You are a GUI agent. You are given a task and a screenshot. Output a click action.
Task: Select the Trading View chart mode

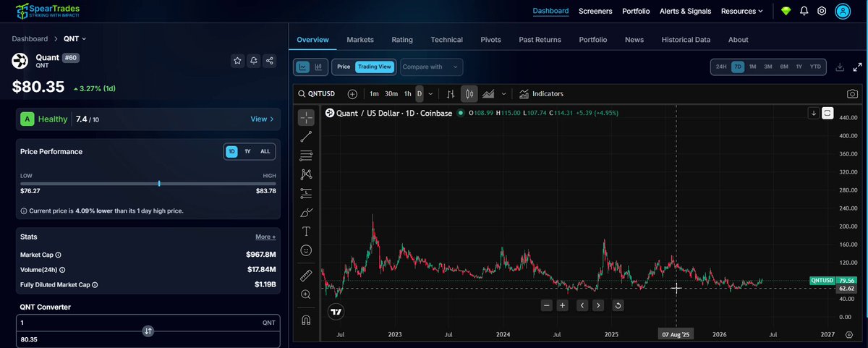[374, 67]
